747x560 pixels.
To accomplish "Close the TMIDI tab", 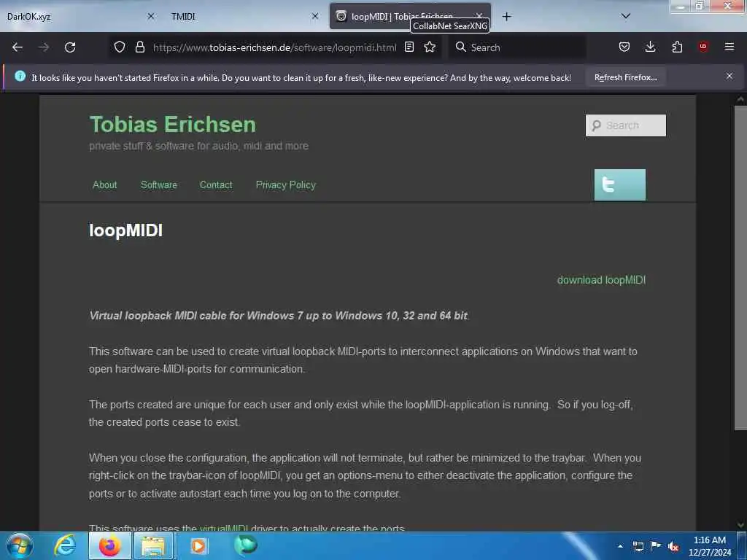I will pyautogui.click(x=315, y=16).
